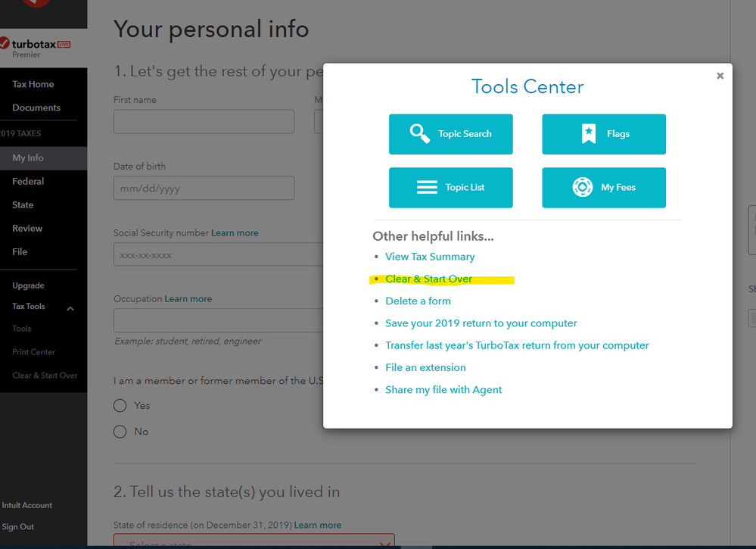Click the First name input field
756x549 pixels.
coord(204,122)
